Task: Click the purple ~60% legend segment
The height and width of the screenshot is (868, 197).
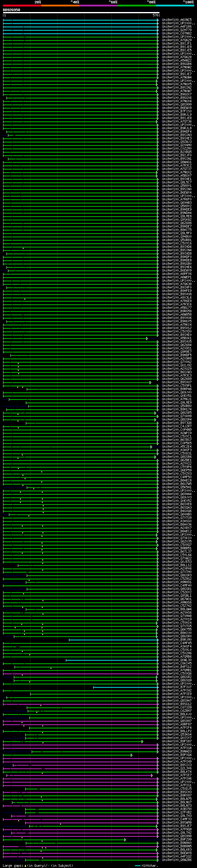Action: coord(99,6)
